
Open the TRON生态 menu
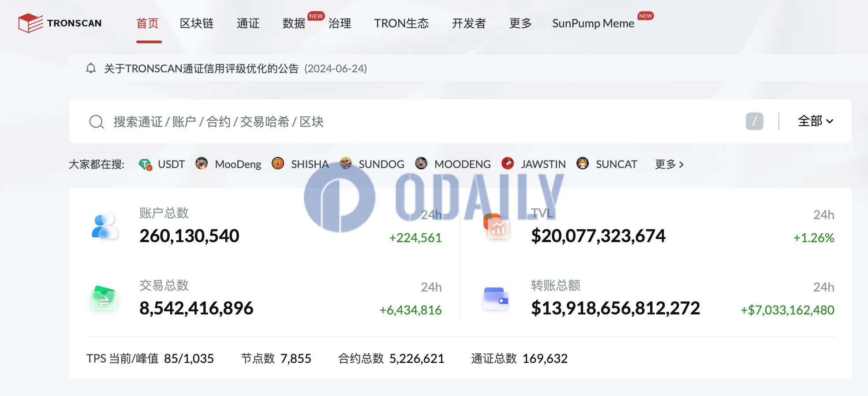pyautogui.click(x=401, y=23)
